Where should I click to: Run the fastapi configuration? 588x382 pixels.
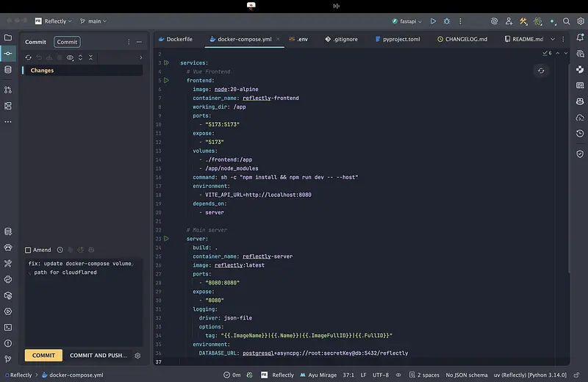coord(433,21)
